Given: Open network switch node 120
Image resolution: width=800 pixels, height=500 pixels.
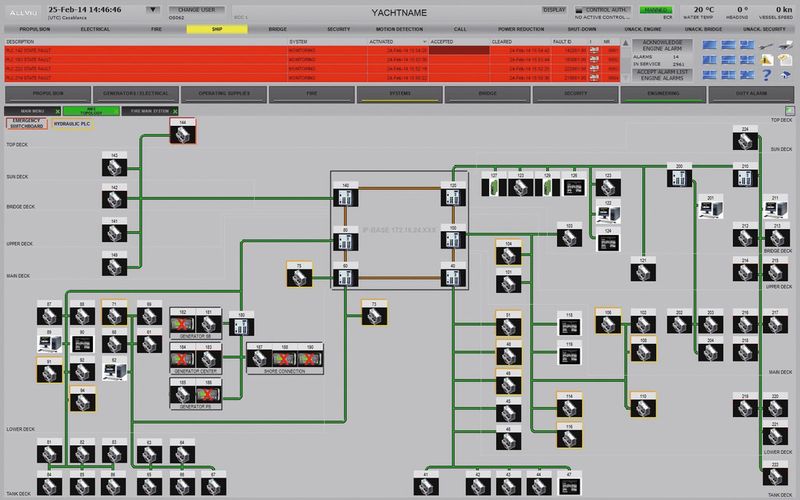Looking at the screenshot, I should 453,194.
